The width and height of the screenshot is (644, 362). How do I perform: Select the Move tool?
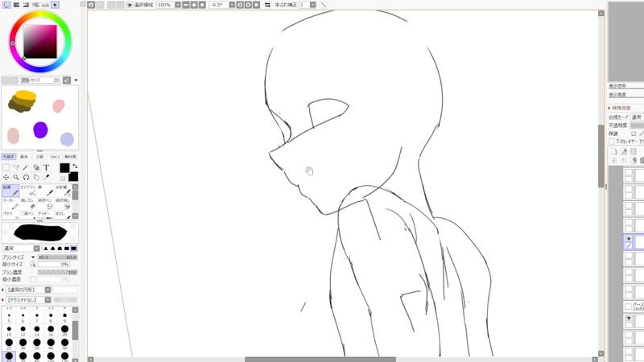(x=6, y=177)
